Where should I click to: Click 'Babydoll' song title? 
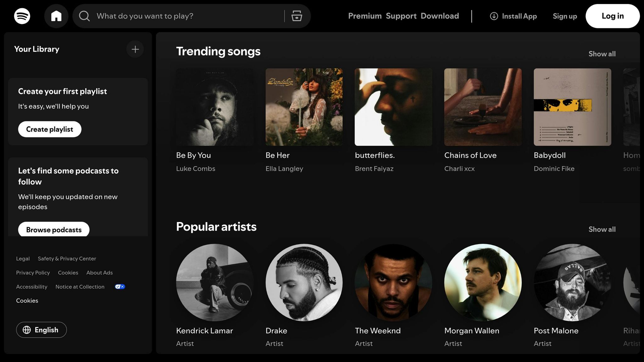point(550,155)
